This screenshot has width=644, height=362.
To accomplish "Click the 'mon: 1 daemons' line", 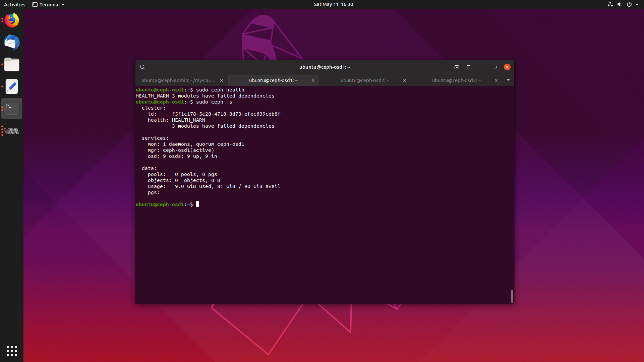I will (x=196, y=144).
